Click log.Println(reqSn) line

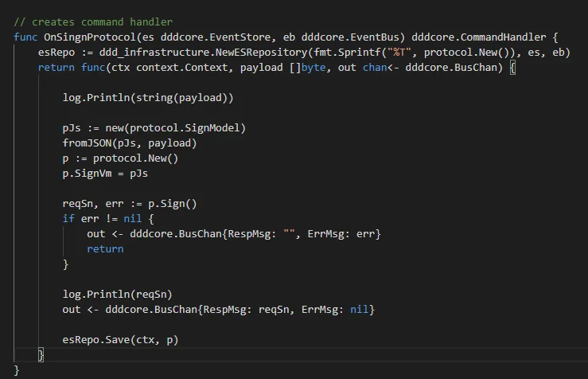tap(118, 294)
